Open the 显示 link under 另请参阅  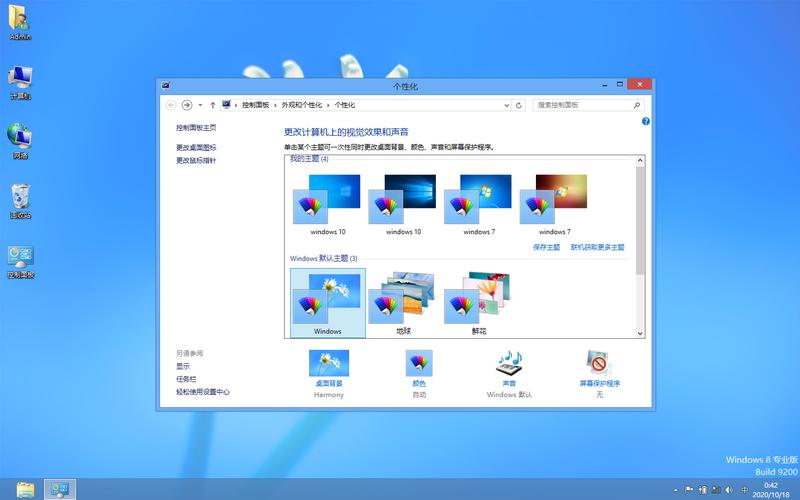(x=183, y=366)
